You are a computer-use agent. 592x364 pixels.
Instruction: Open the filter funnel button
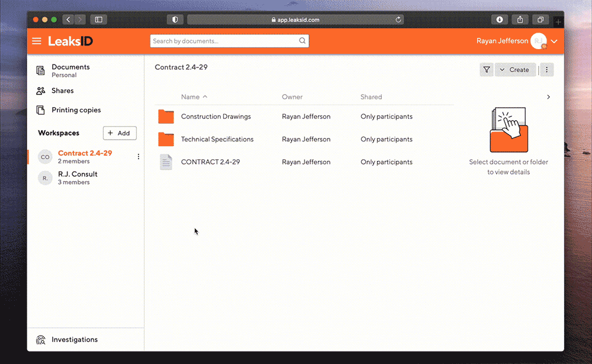pos(487,69)
